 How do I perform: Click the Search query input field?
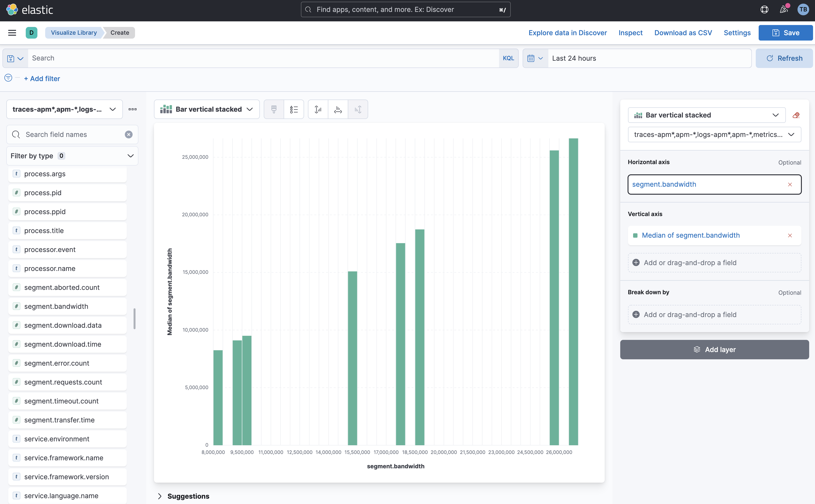(x=263, y=58)
